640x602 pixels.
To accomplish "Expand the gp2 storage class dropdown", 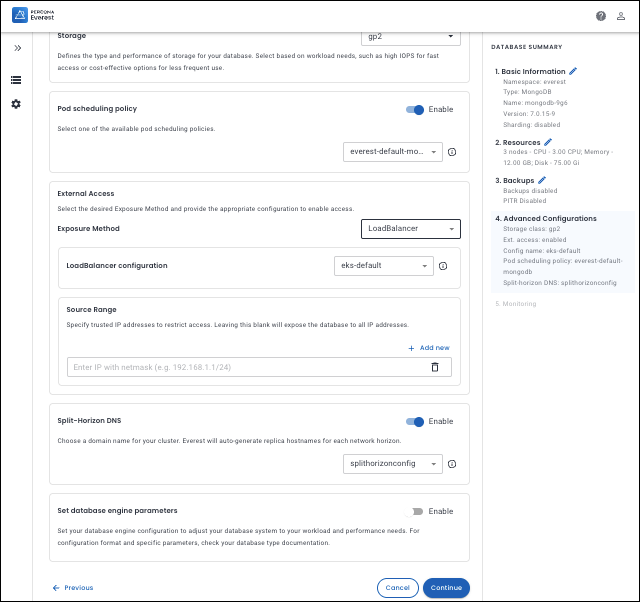I will (x=410, y=37).
